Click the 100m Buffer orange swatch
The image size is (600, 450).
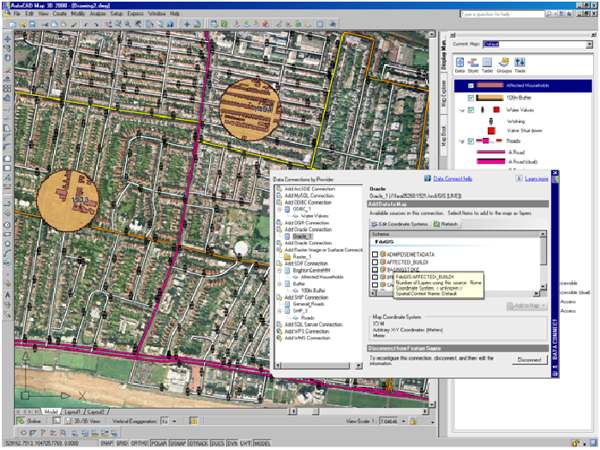pyautogui.click(x=489, y=98)
